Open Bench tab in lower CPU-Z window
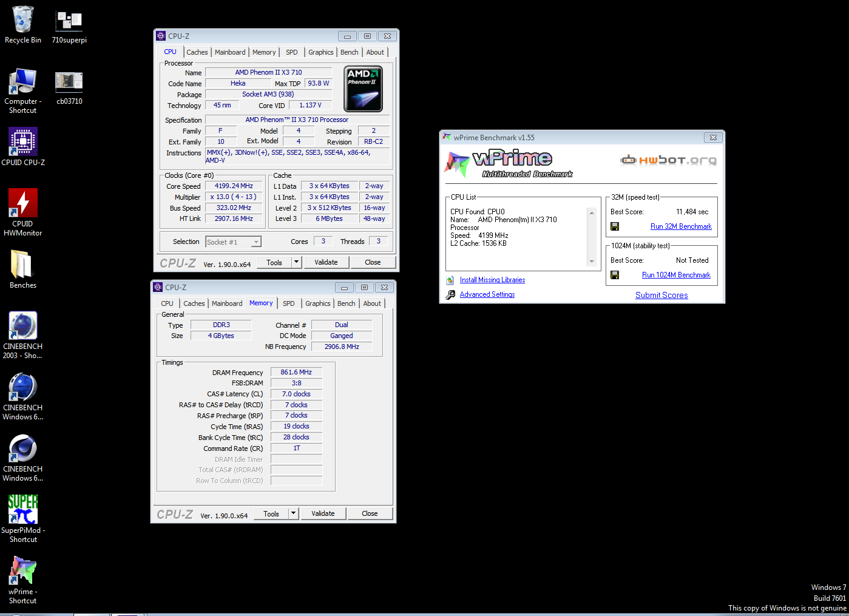 tap(347, 303)
